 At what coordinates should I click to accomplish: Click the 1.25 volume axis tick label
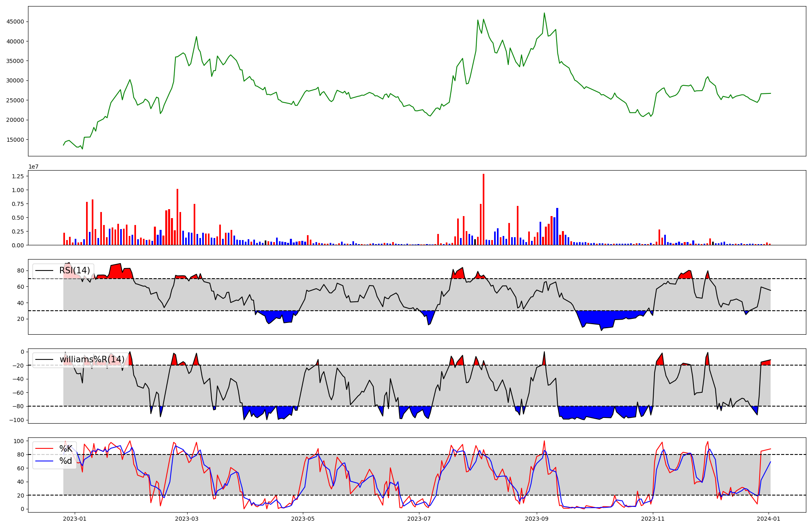pyautogui.click(x=18, y=176)
